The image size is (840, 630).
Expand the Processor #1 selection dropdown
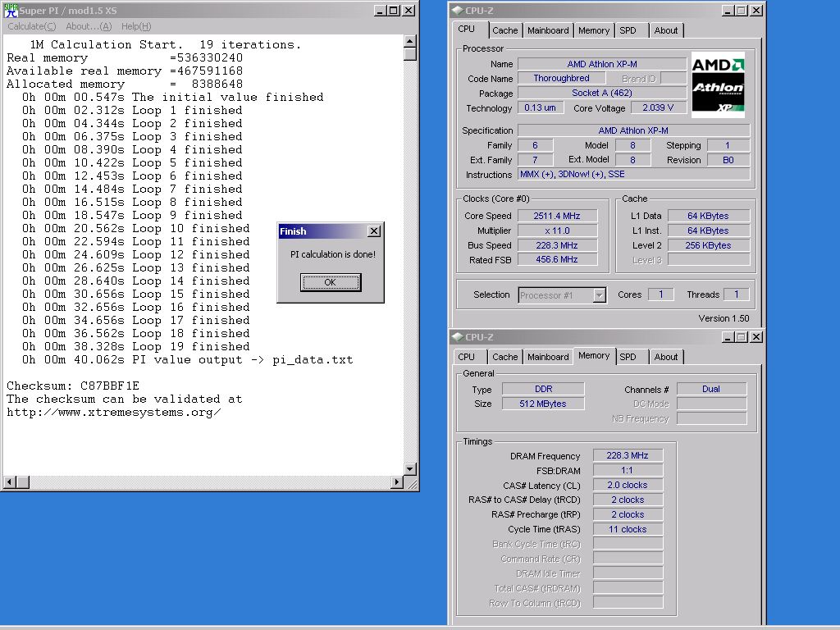tap(599, 295)
